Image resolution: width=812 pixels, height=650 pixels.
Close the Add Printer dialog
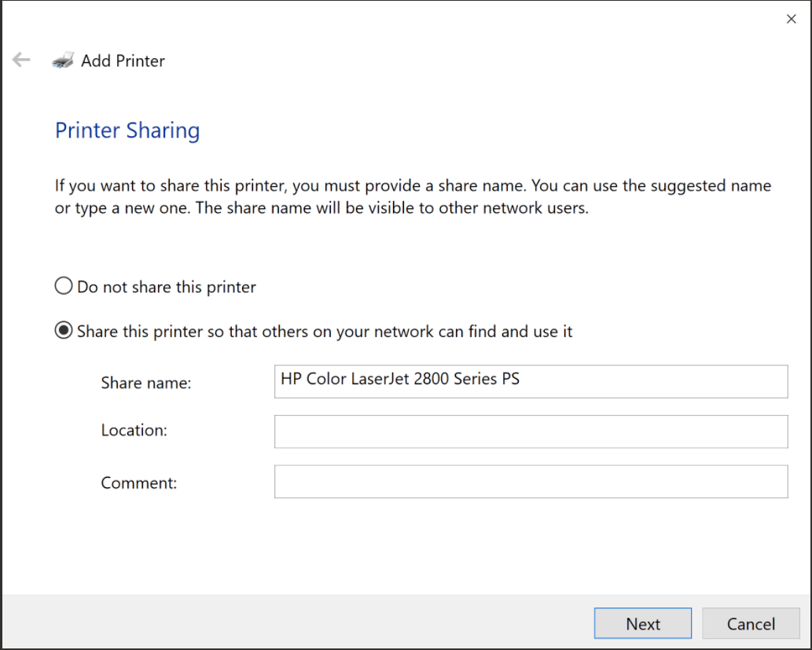point(791,19)
